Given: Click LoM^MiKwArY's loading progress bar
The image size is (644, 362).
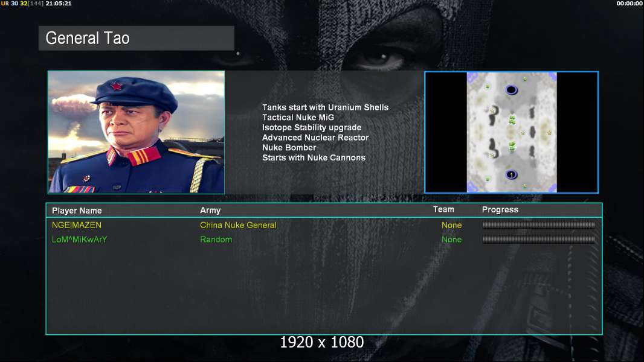Looking at the screenshot, I should click(539, 240).
